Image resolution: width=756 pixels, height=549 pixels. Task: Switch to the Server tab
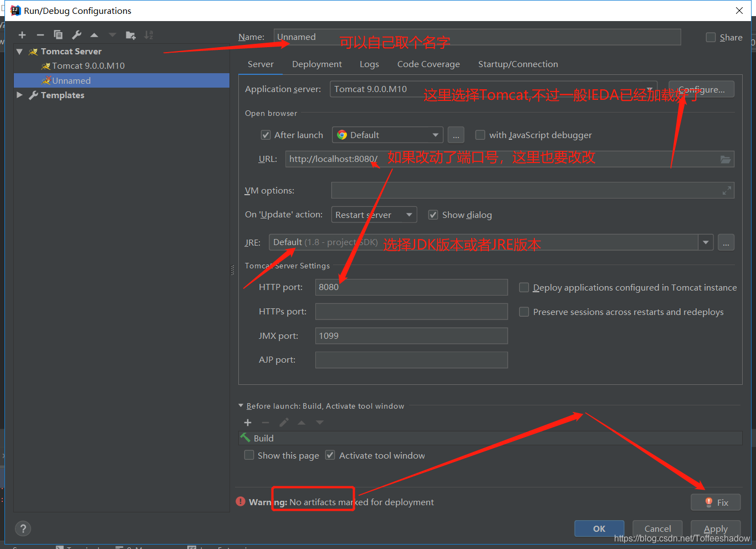click(260, 64)
